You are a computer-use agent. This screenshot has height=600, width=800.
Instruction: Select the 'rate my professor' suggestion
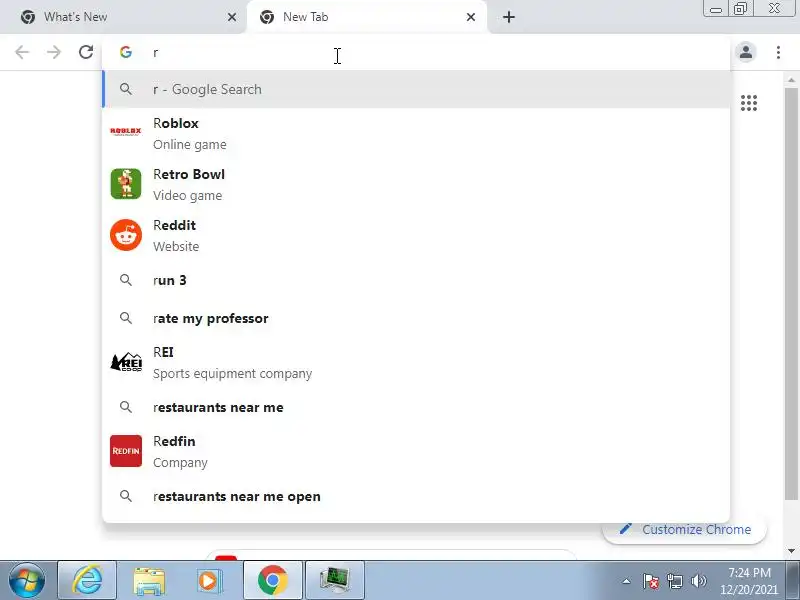point(416,318)
